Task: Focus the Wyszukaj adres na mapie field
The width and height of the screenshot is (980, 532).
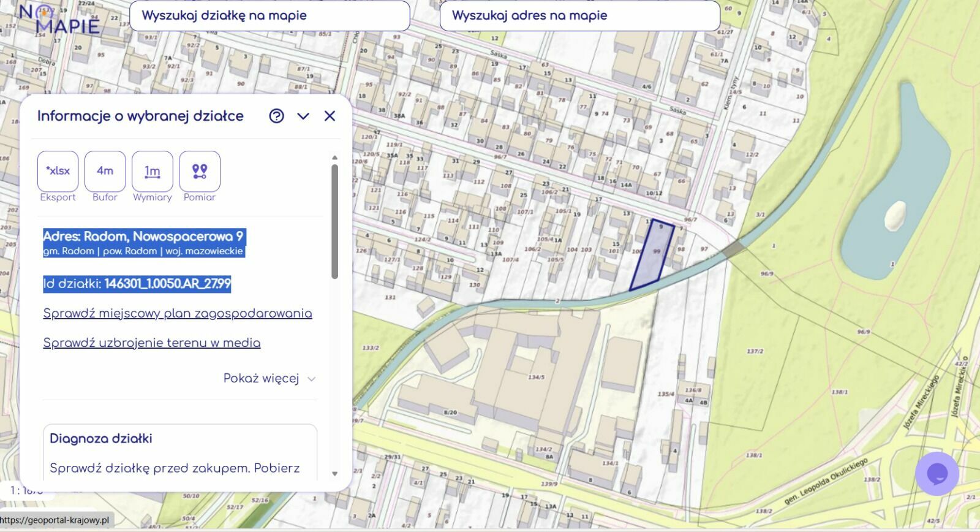Action: (579, 15)
